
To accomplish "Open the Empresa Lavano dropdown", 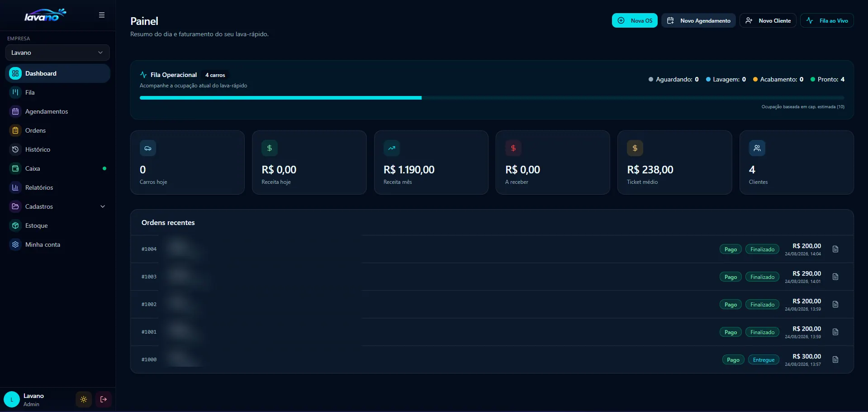I will tap(57, 53).
